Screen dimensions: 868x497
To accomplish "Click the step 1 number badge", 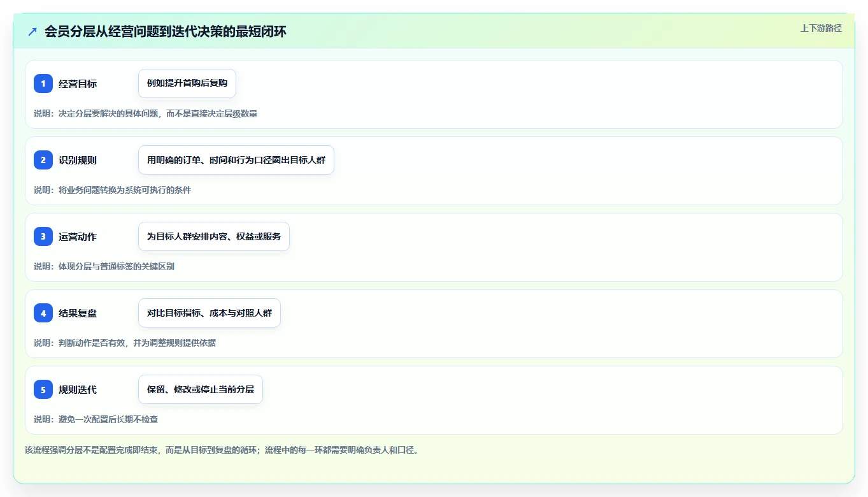I will 43,83.
